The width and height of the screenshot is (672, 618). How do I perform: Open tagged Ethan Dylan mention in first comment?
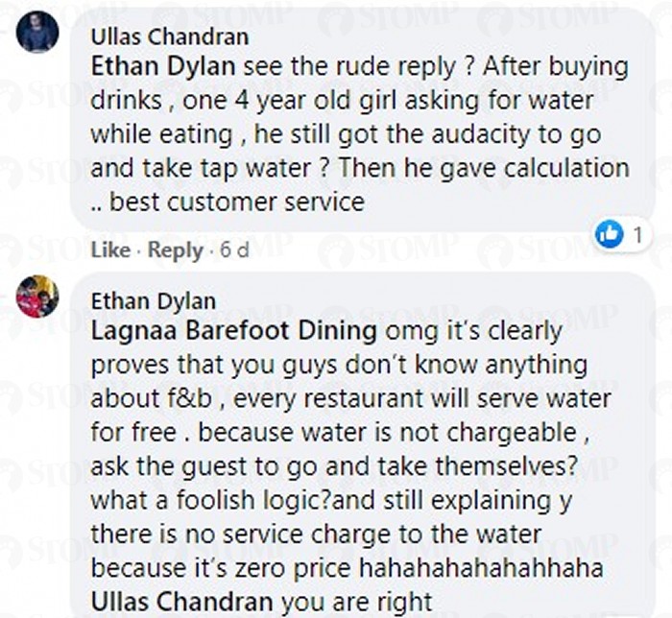(x=161, y=69)
